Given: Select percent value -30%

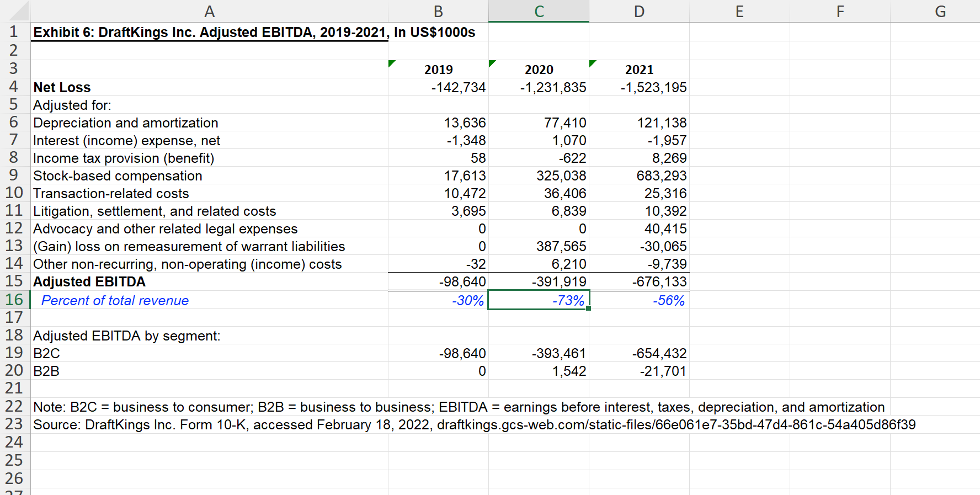Looking at the screenshot, I should (x=438, y=300).
